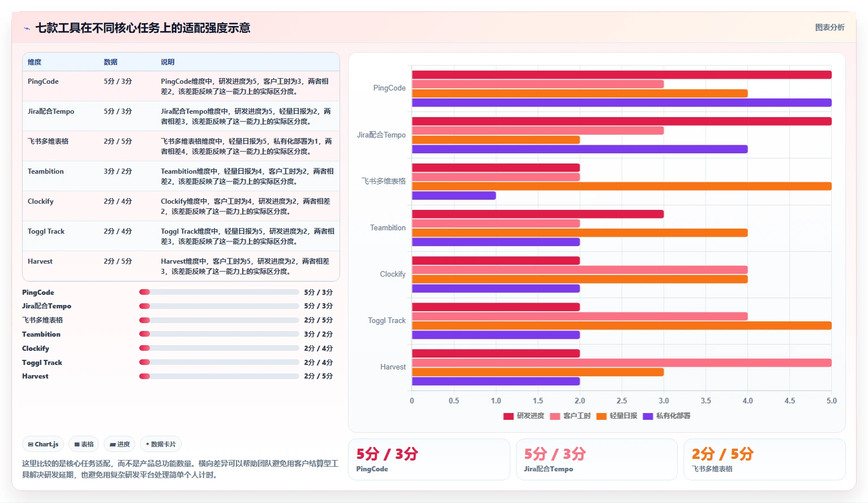Select the Clockify cell in the table
This screenshot has height=503, width=868.
coord(41,201)
